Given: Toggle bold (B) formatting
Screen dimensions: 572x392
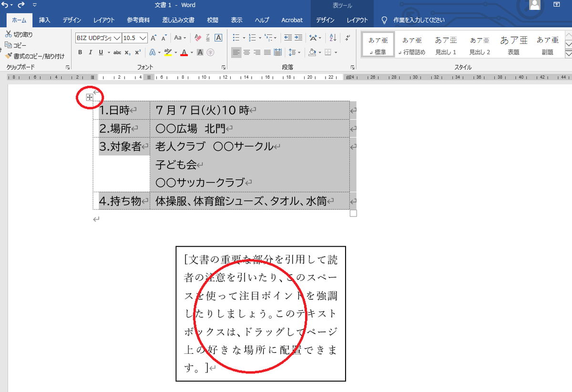Looking at the screenshot, I should [x=80, y=52].
